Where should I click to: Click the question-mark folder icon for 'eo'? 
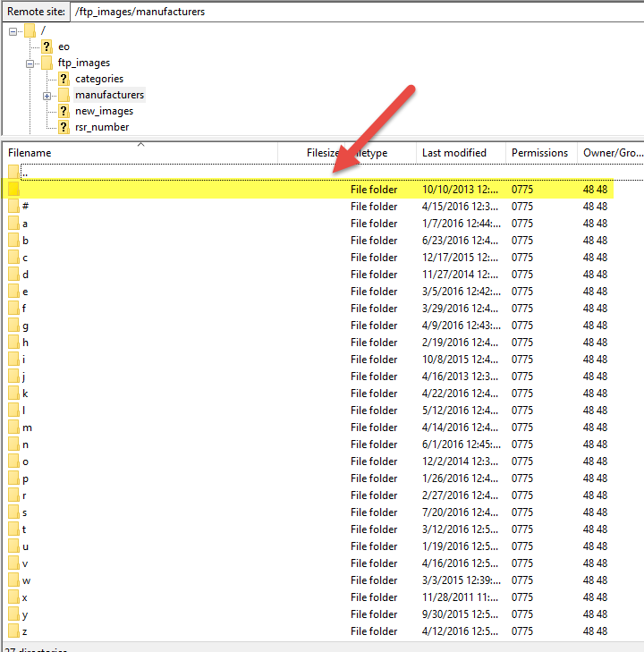[47, 47]
